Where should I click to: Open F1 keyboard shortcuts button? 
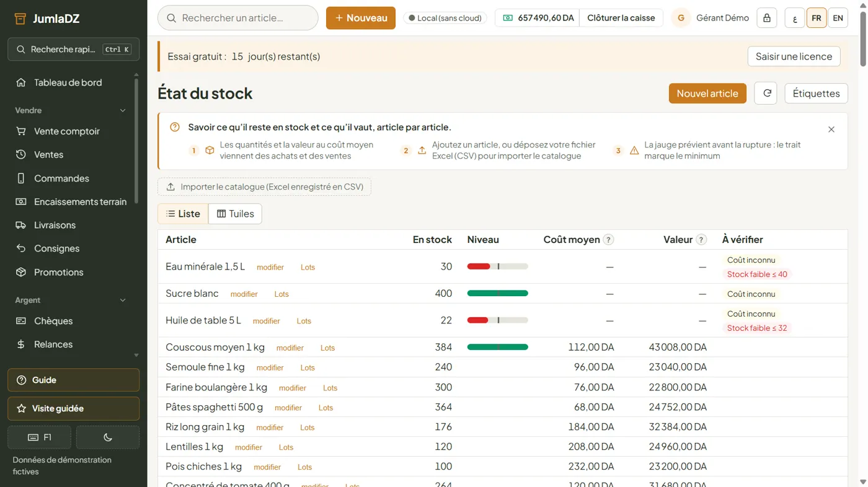click(39, 437)
